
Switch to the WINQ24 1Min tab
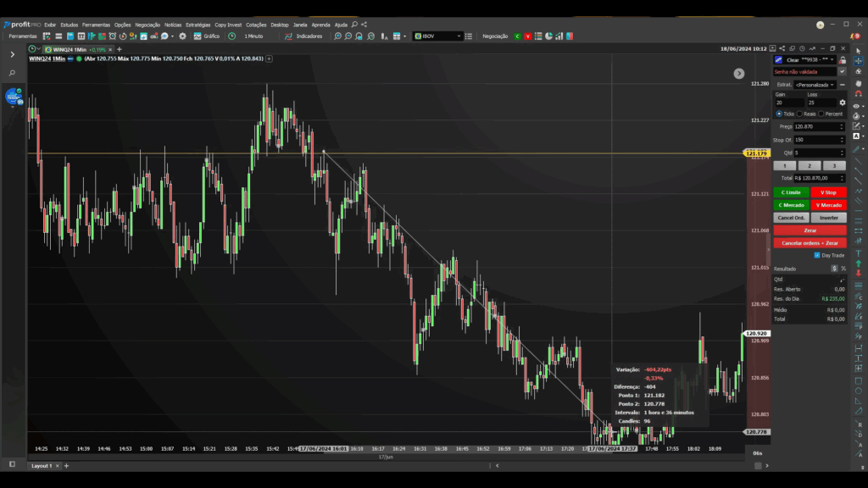pos(70,49)
